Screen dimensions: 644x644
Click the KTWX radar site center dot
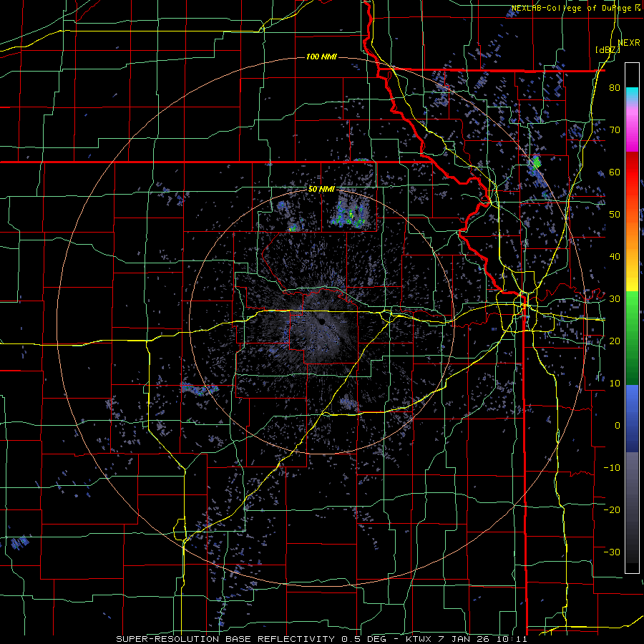[x=321, y=321]
